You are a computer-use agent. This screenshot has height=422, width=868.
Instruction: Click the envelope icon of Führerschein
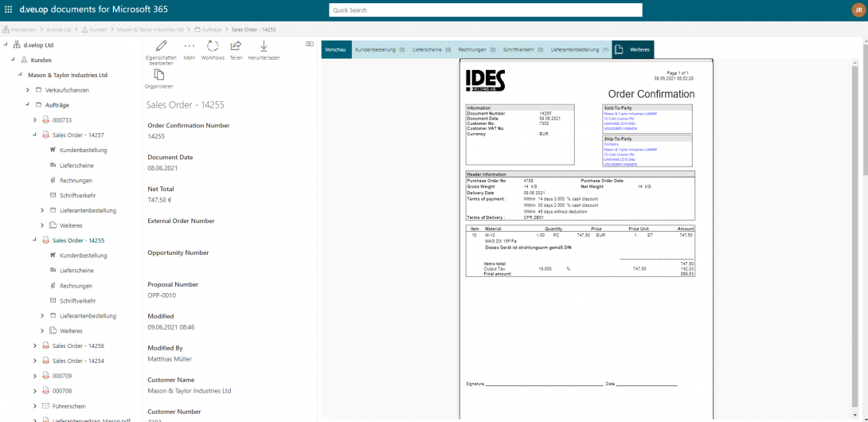pyautogui.click(x=46, y=406)
